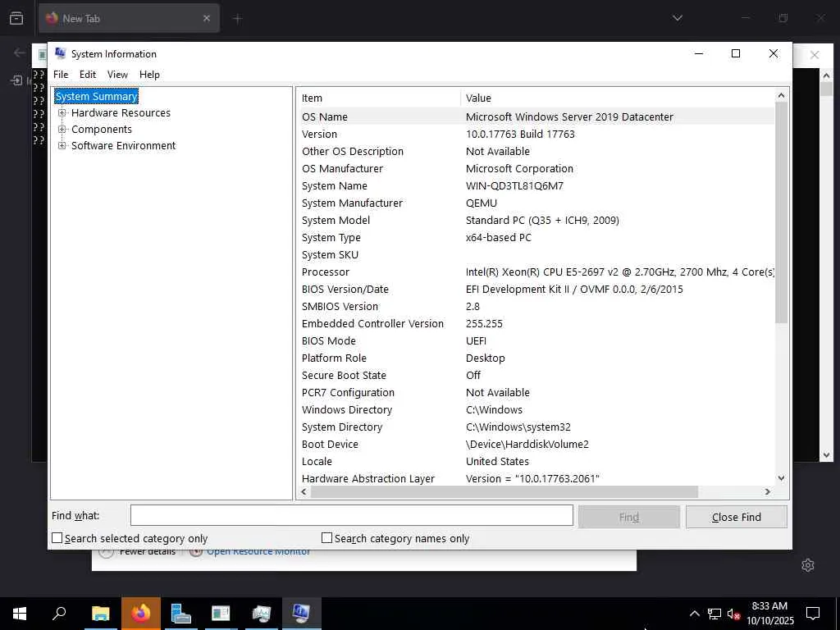
Task: Select the PCR7 Configuration row
Action: (x=536, y=393)
